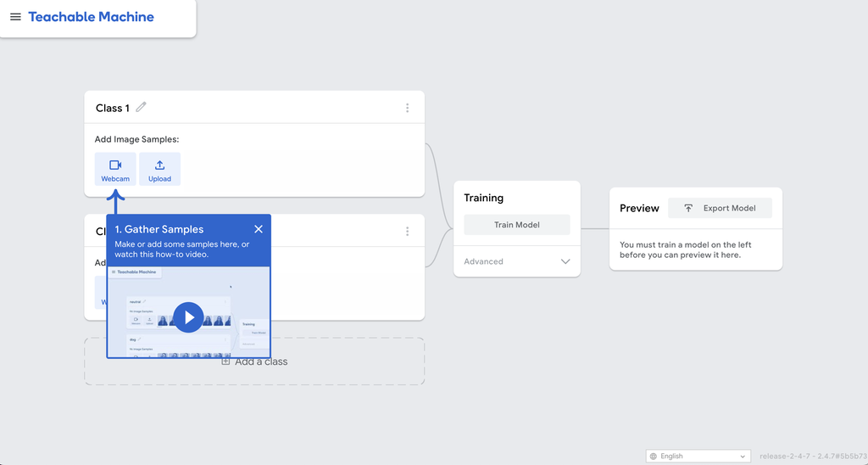Click the plus icon beside Add a class
Viewport: 868px width, 465px height.
pyautogui.click(x=225, y=361)
